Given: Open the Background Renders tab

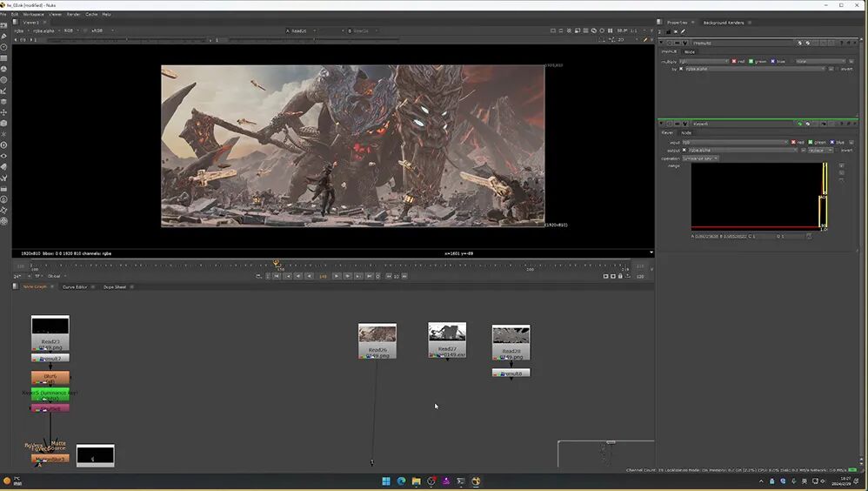Looking at the screenshot, I should [723, 22].
